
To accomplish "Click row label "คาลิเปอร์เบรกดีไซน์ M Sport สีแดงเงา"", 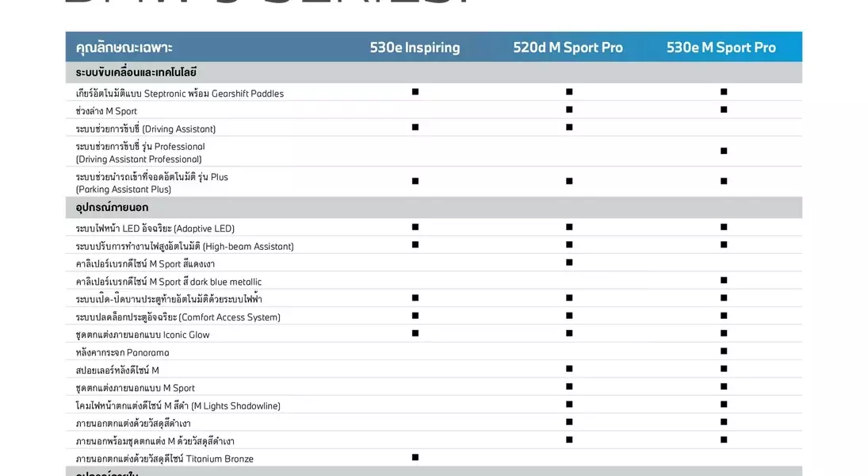I will [145, 263].
